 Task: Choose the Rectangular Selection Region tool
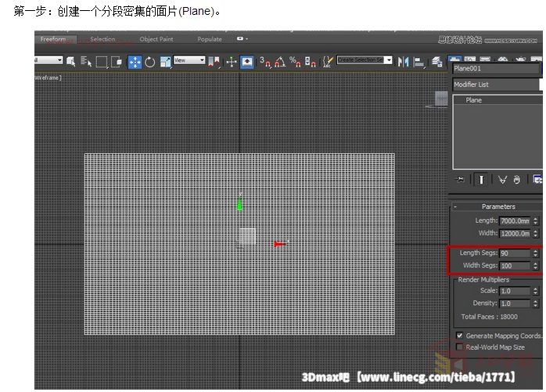pyautogui.click(x=102, y=62)
